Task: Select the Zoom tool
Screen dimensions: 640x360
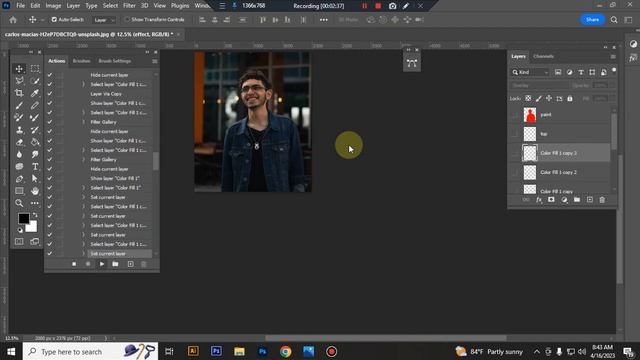Action: 19,203
